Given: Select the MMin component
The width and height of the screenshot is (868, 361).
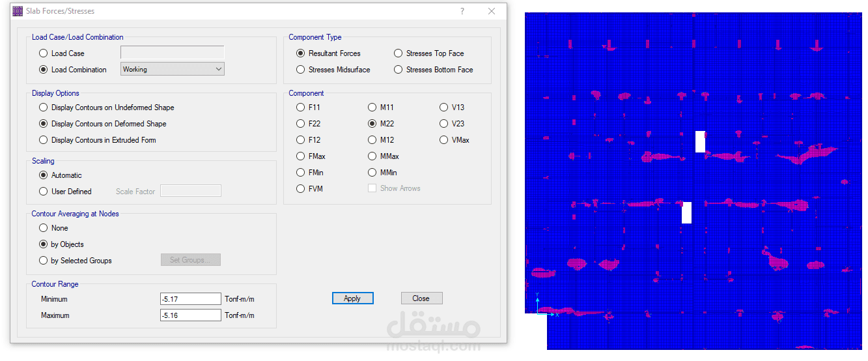Looking at the screenshot, I should coord(372,173).
